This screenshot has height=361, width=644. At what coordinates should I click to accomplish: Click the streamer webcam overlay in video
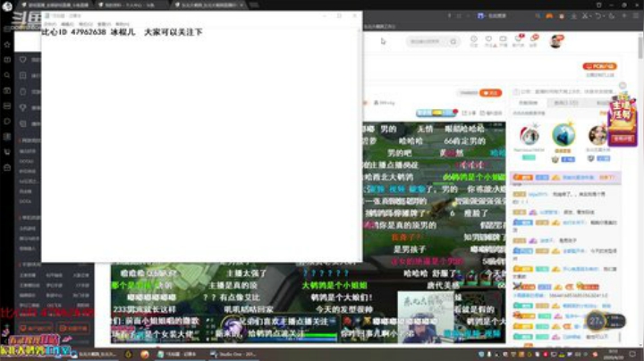pyautogui.click(x=425, y=316)
